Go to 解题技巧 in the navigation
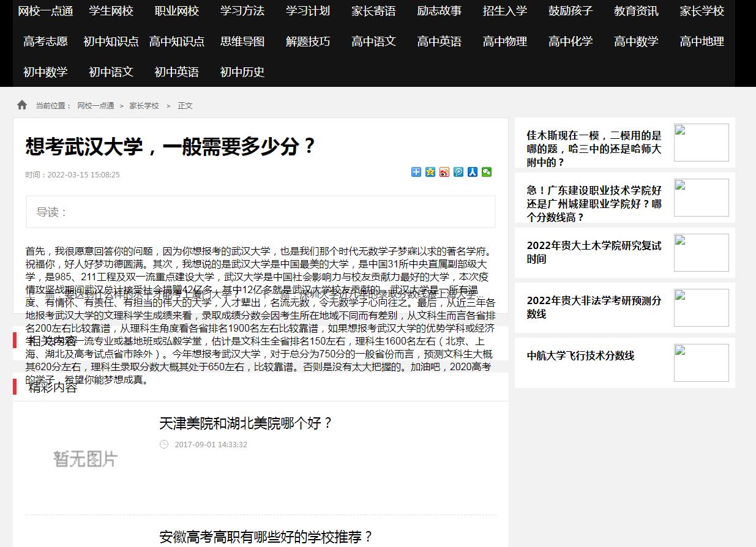Image resolution: width=756 pixels, height=547 pixels. pos(308,42)
